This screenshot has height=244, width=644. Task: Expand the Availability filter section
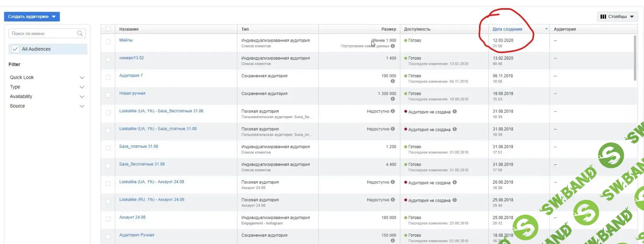coord(82,97)
